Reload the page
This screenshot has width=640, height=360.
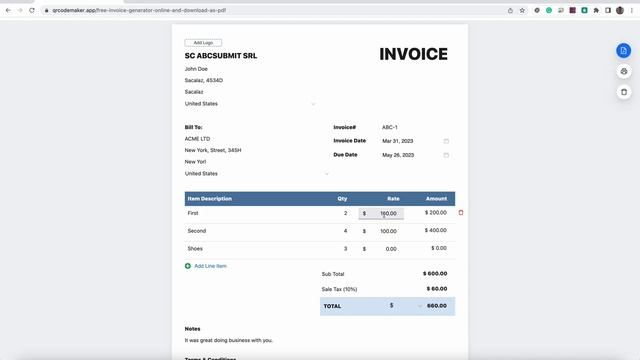click(x=32, y=10)
